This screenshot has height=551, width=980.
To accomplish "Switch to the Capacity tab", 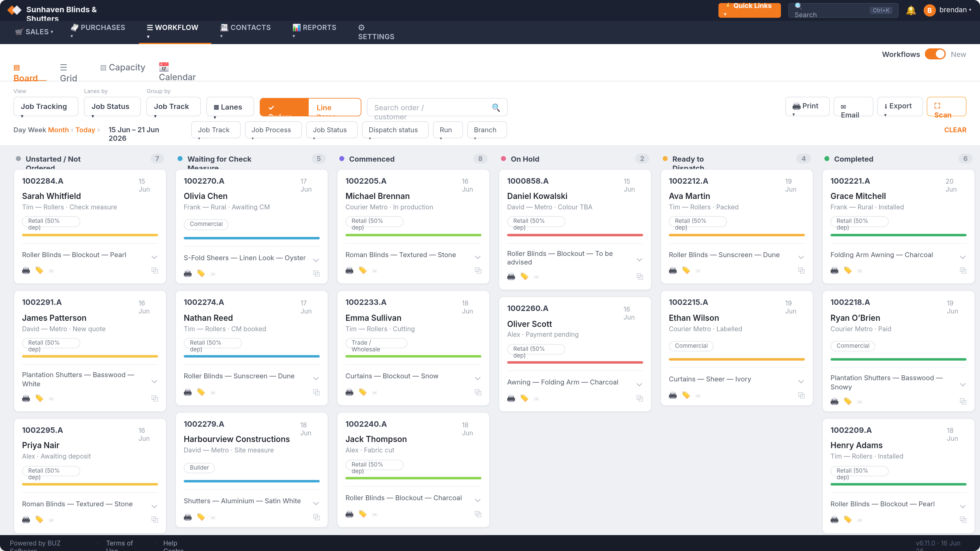I will (x=123, y=68).
